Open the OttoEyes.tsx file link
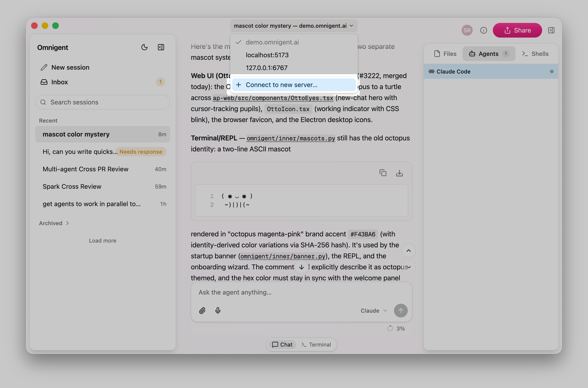 click(273, 98)
